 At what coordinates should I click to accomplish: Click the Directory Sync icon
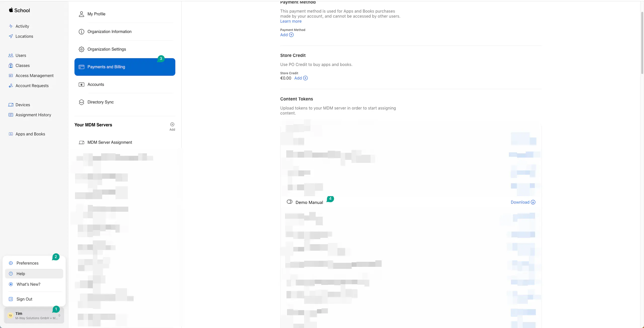tap(81, 102)
